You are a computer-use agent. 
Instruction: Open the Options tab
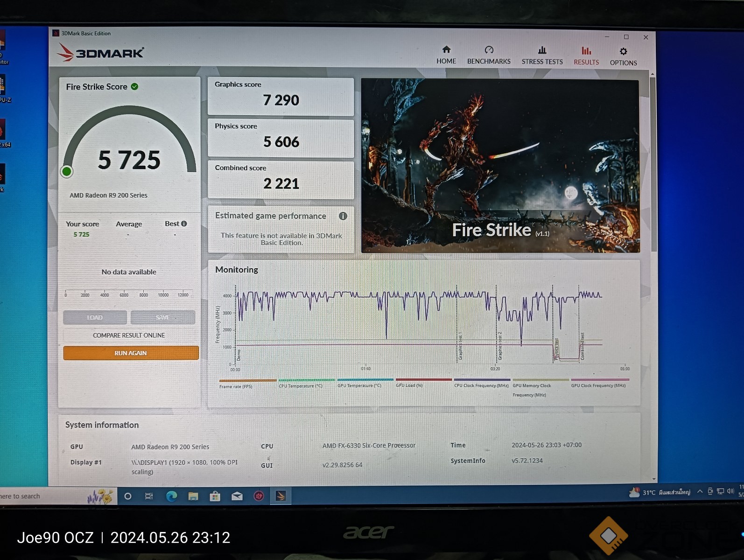click(623, 56)
